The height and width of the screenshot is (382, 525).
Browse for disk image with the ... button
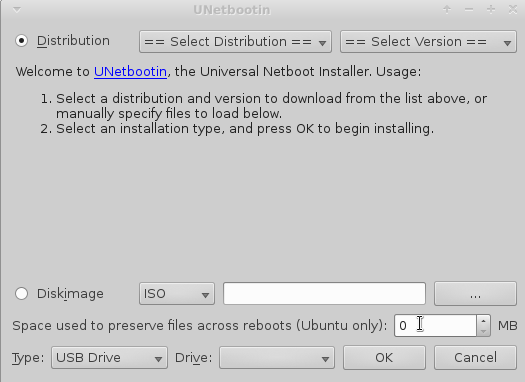[475, 294]
